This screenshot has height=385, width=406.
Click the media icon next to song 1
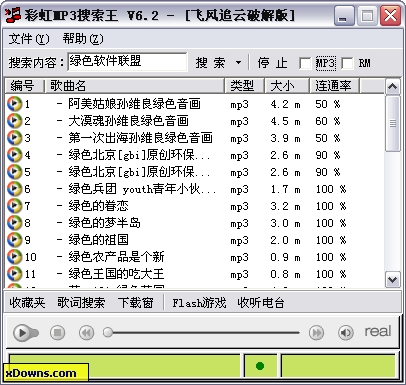coord(14,104)
